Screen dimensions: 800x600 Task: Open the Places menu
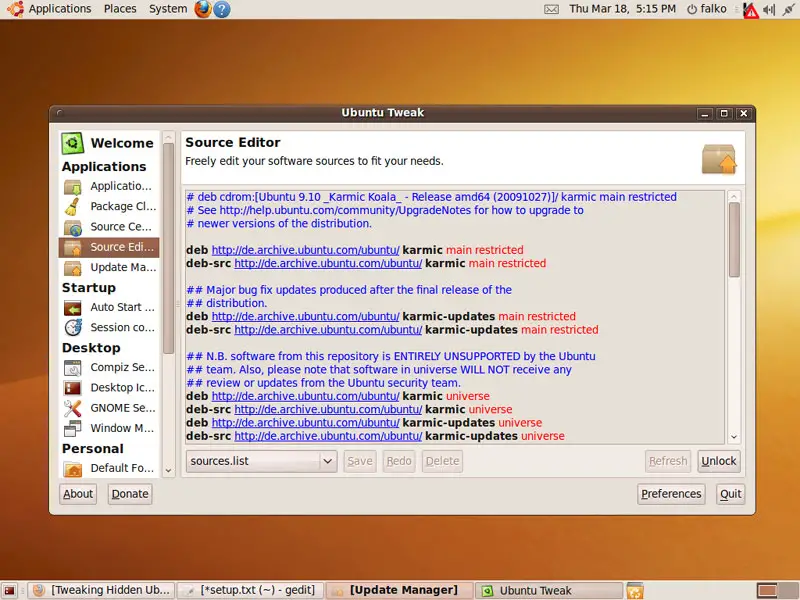pyautogui.click(x=120, y=9)
